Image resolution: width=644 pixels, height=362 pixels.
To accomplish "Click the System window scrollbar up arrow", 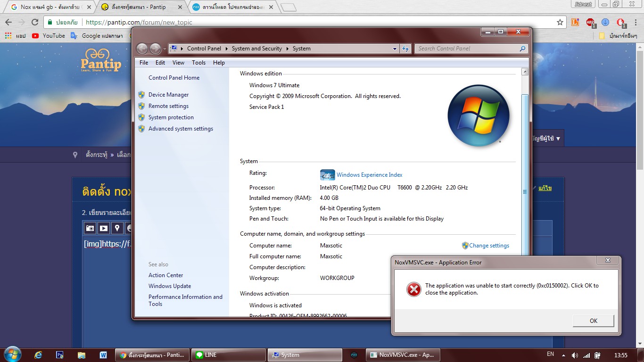I will point(525,72).
